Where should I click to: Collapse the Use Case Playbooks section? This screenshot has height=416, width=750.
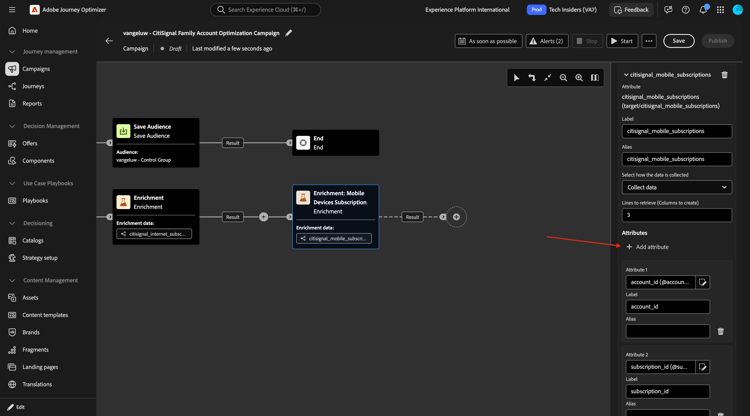(x=12, y=183)
